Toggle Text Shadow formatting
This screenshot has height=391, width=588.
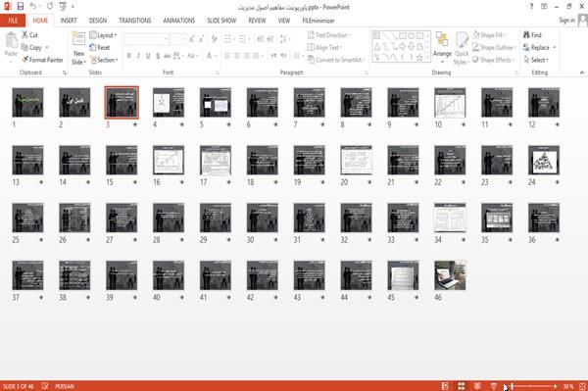158,56
